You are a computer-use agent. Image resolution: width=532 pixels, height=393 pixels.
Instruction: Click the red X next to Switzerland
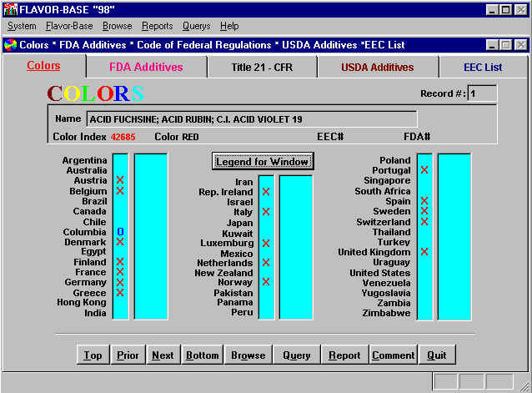pyautogui.click(x=424, y=222)
